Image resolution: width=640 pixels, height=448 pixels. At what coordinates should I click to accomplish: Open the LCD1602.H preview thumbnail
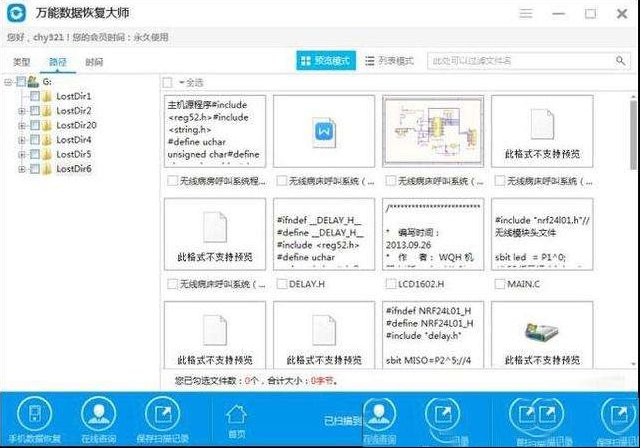point(433,234)
